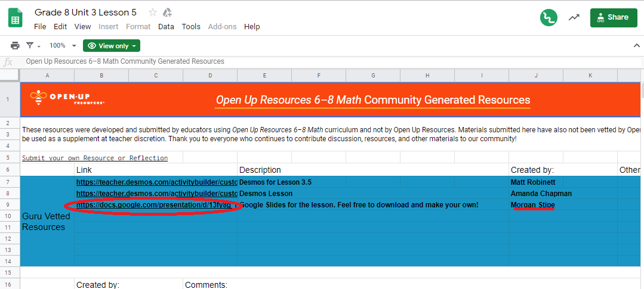Click the grayed Add-ons menu
Image resolution: width=644 pixels, height=289 pixels.
click(222, 27)
